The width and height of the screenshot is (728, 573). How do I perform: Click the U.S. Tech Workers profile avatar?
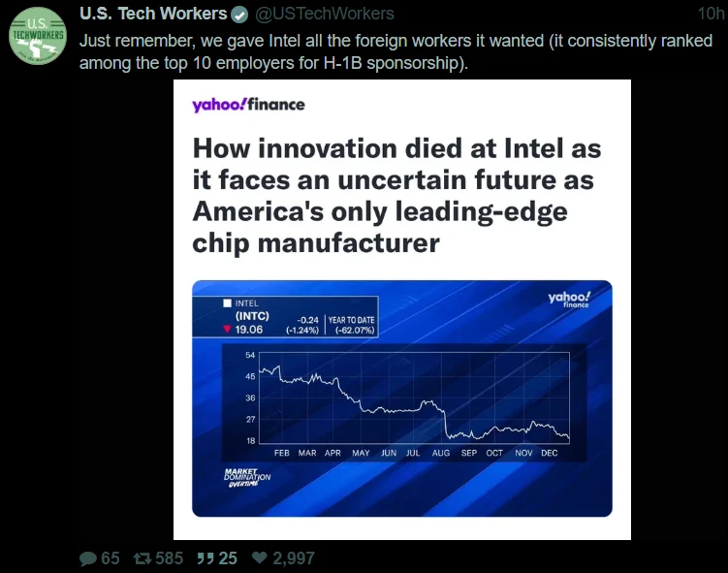(37, 38)
